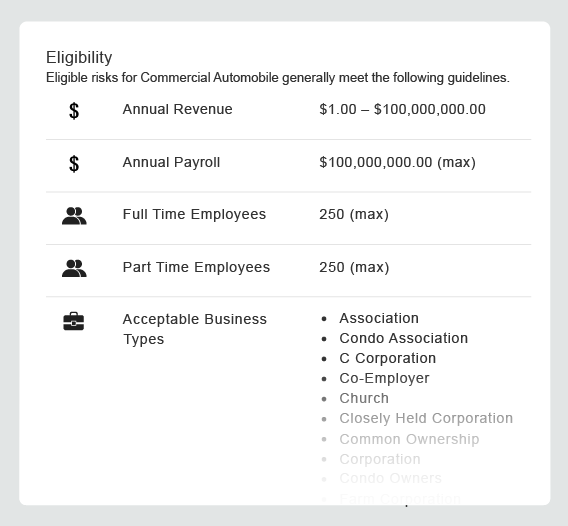Viewport: 568px width, 526px height.
Task: Click the dollar icon beside Annual Revenue
Action: [74, 110]
